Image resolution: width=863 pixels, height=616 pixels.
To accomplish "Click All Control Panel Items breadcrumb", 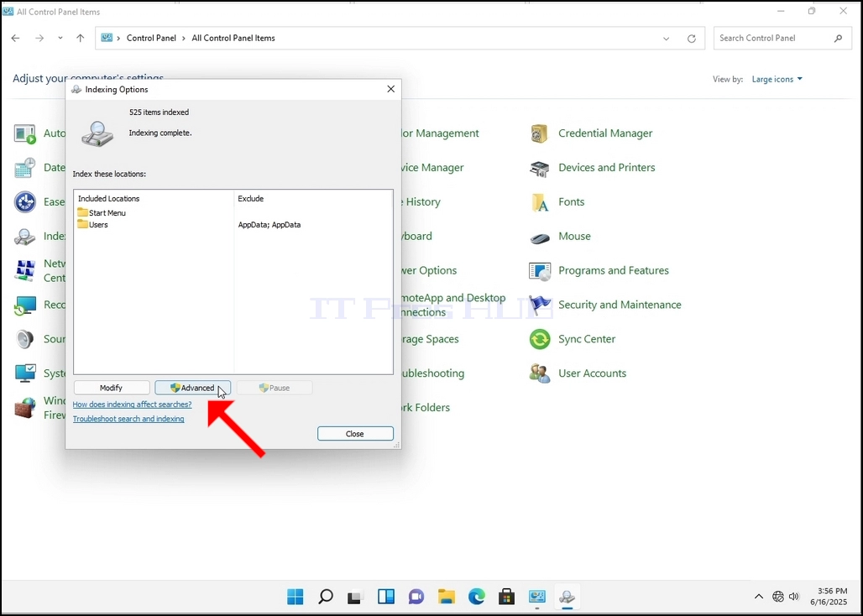I will pos(233,38).
